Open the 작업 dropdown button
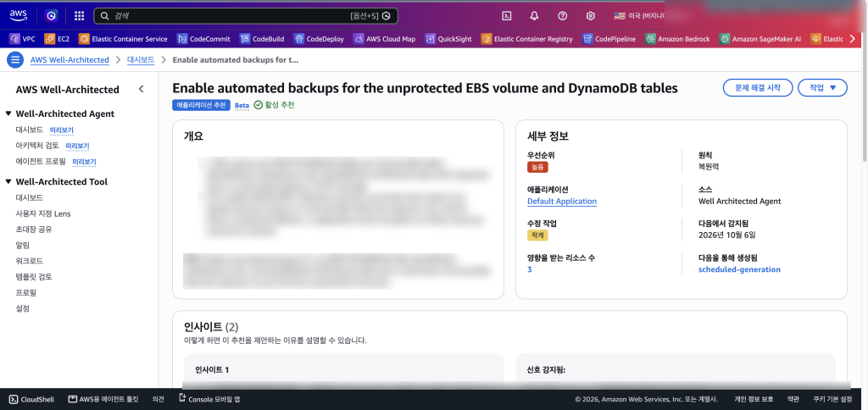868x410 pixels. 822,88
